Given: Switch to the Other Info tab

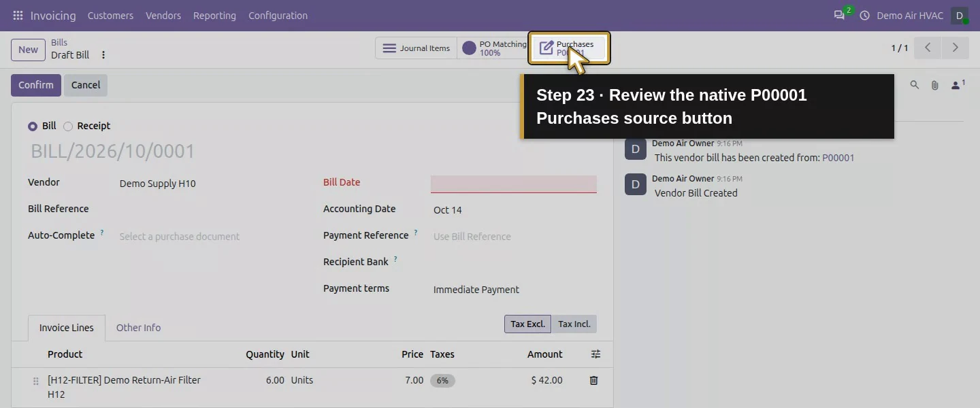Looking at the screenshot, I should [x=138, y=328].
